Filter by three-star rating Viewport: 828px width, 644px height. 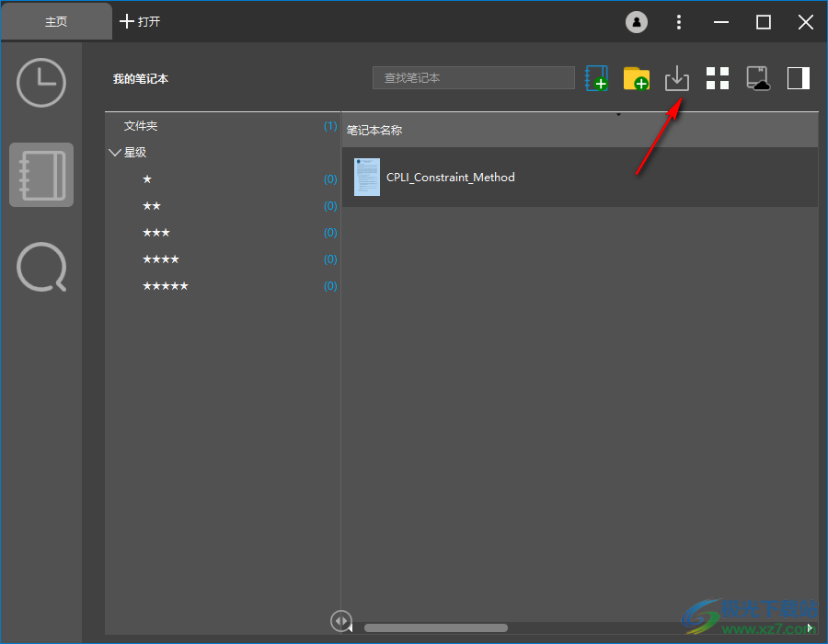click(x=156, y=233)
